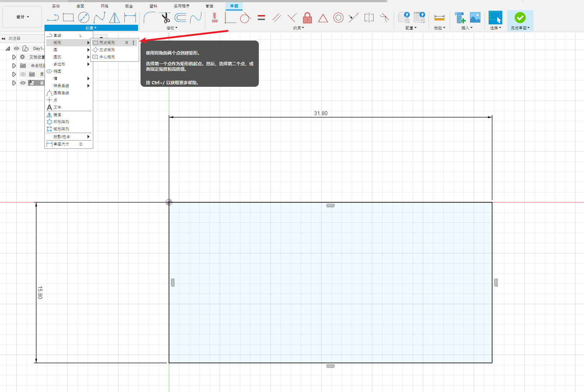The width and height of the screenshot is (584, 392).
Task: Choose the Offset tool icon
Action: click(x=180, y=17)
